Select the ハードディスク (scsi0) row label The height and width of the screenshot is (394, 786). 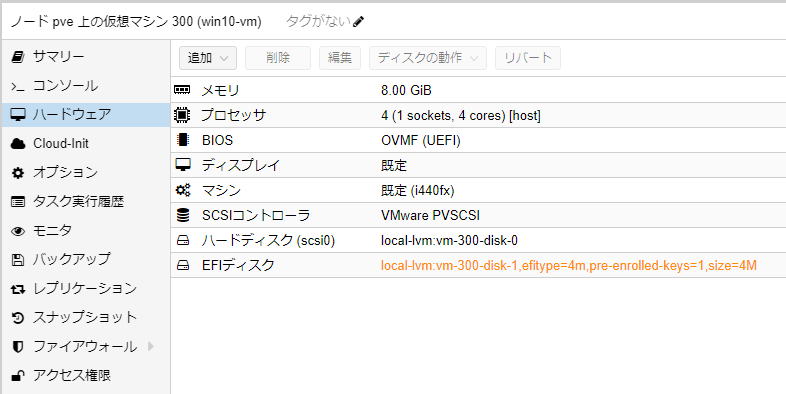pos(268,241)
